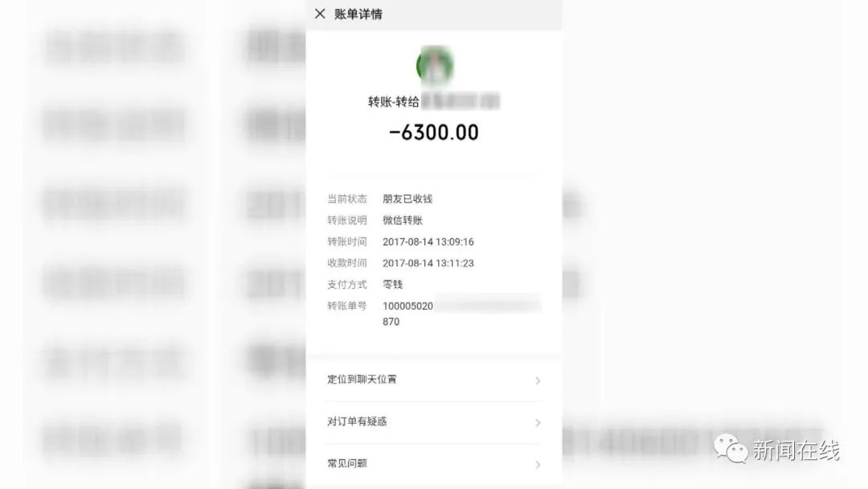Open 对订单有疑惑 entry
Image resolution: width=868 pixels, height=489 pixels.
434,422
